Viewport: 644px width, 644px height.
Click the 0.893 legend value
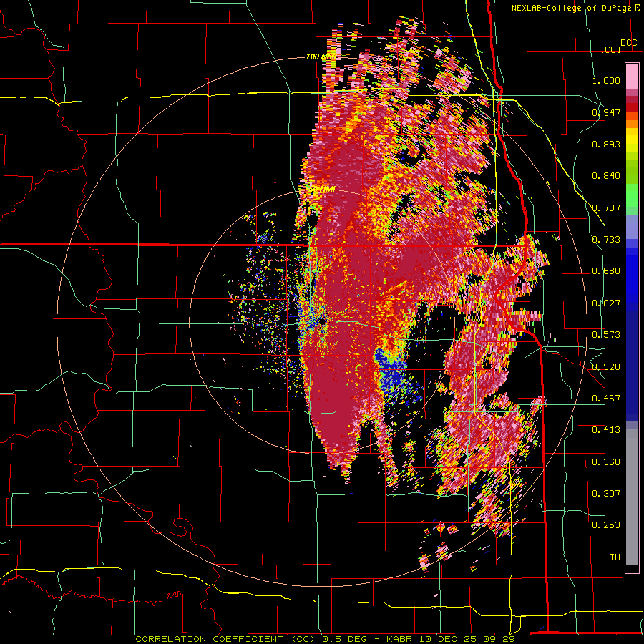606,144
